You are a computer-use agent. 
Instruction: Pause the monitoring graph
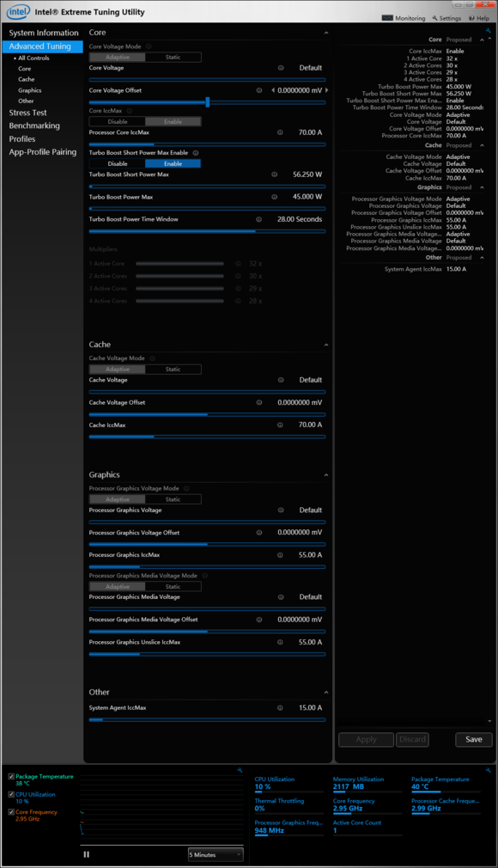coord(87,854)
